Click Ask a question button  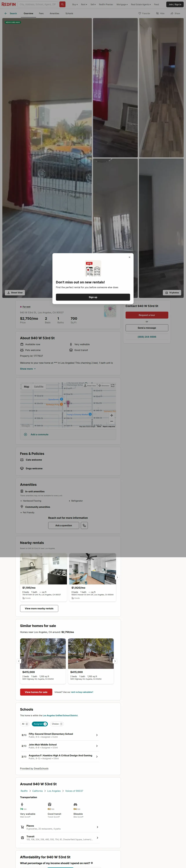(x=63, y=525)
